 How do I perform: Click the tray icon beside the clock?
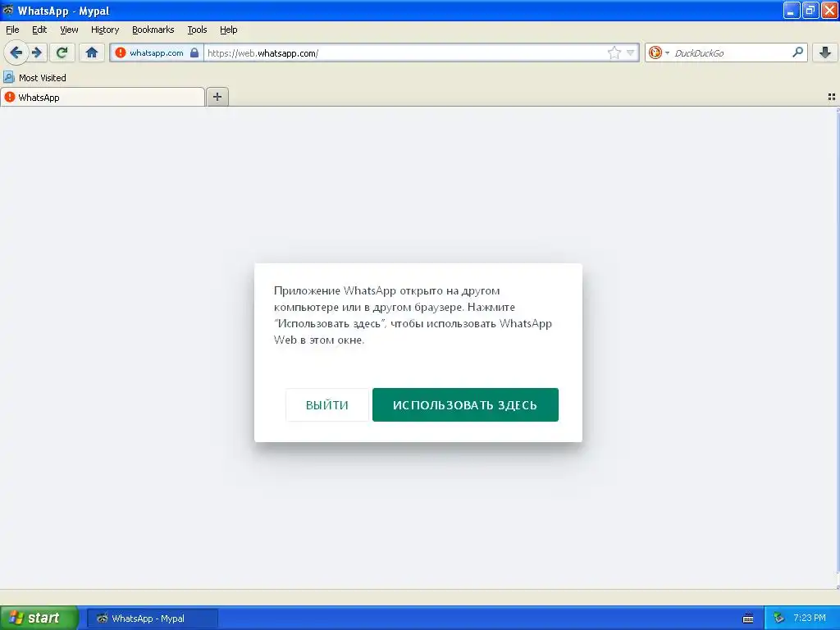(778, 619)
